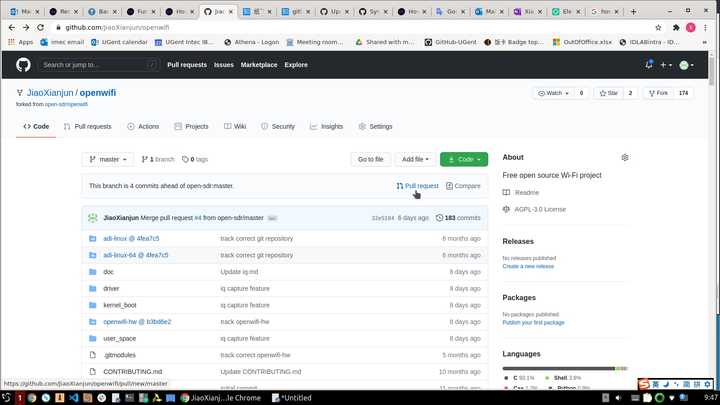
Task: Open the JiaoXianjun owner link
Action: point(50,93)
